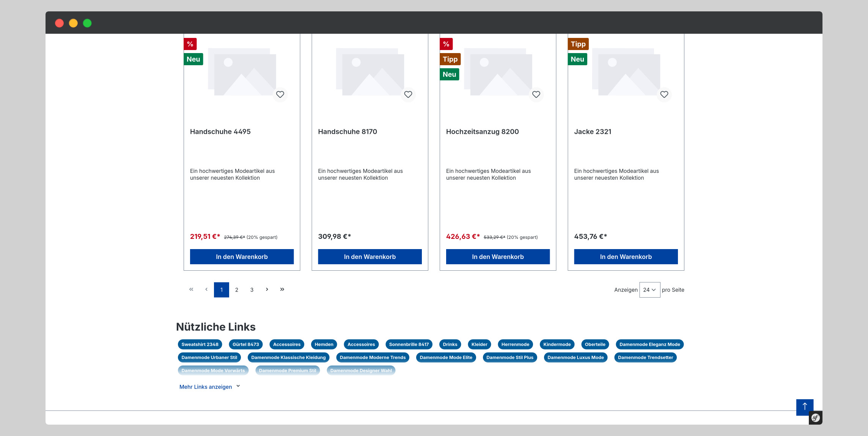Click the Neu badge on Jacke 2321
The width and height of the screenshot is (868, 436).
577,59
